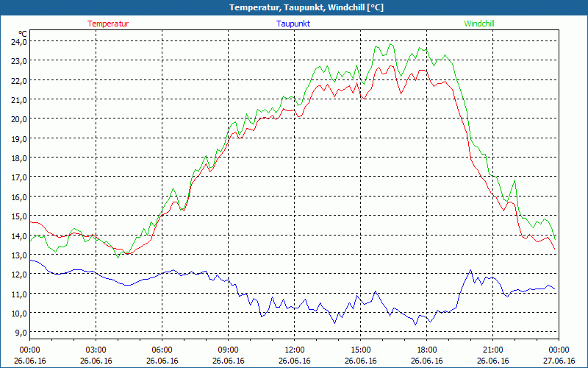Click the 15,0 y-axis value
588x368 pixels.
pos(19,216)
